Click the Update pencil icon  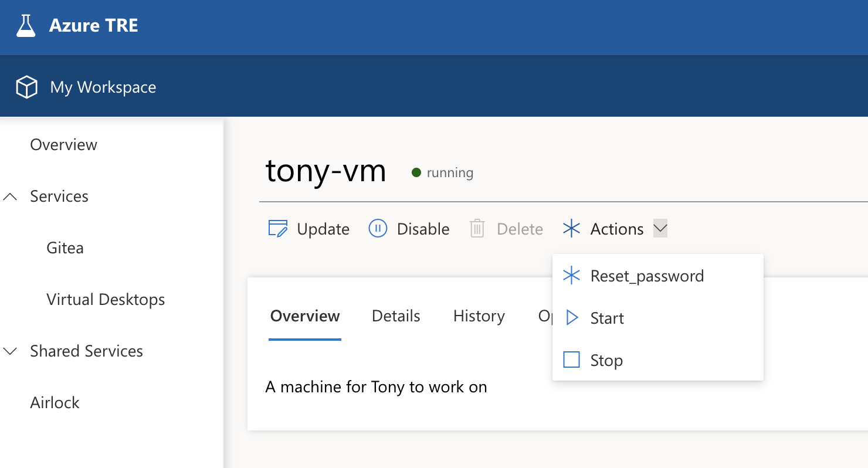[277, 229]
